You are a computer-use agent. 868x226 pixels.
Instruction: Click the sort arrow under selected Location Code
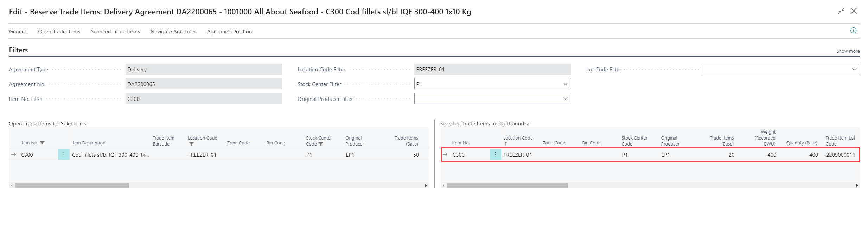505,144
